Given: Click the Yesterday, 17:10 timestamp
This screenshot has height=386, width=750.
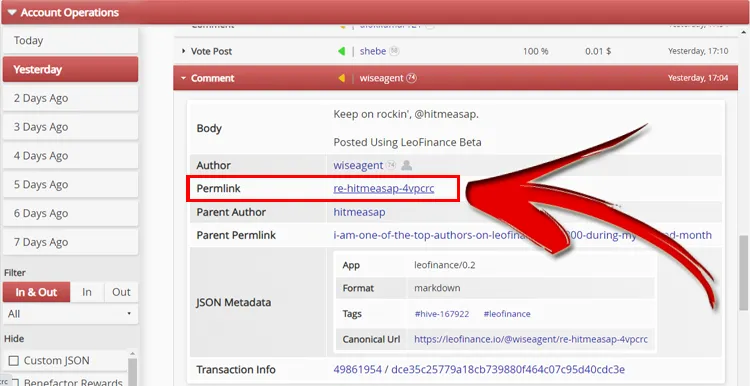Looking at the screenshot, I should [698, 51].
